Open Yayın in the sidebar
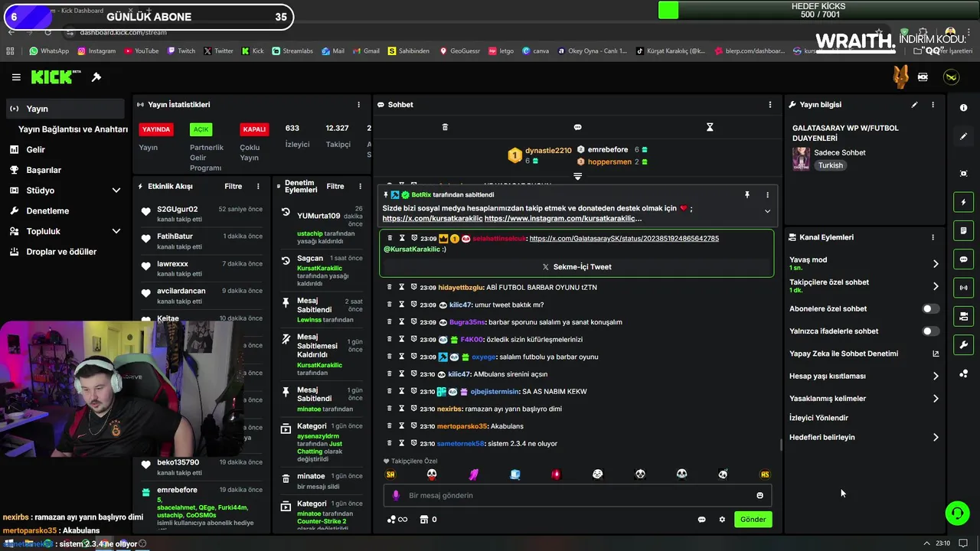 point(64,109)
